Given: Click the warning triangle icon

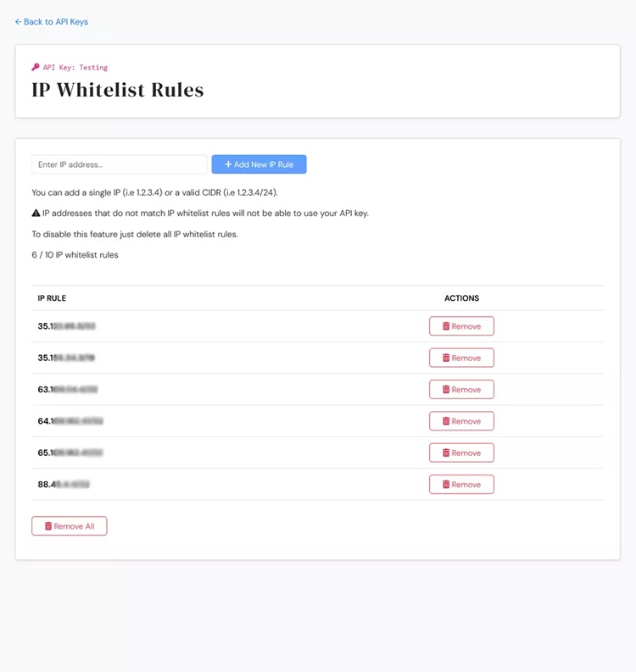Looking at the screenshot, I should [x=36, y=214].
